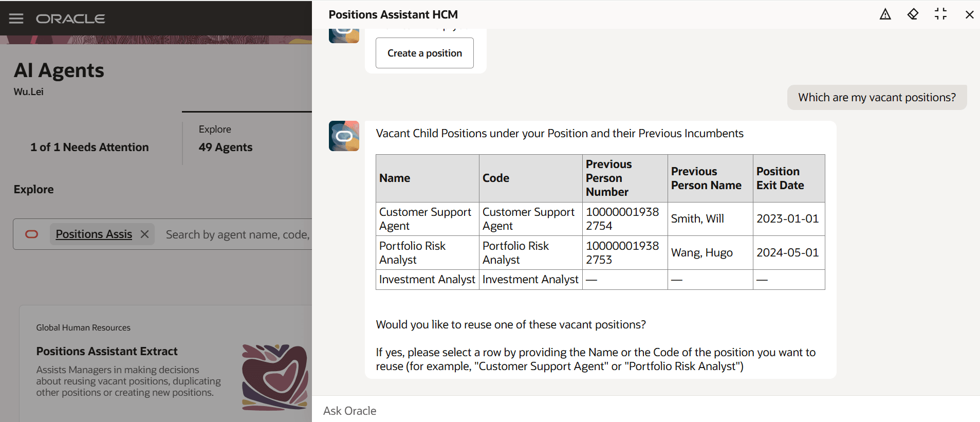Image resolution: width=980 pixels, height=422 pixels.
Task: Click the Positions Assis filter link
Action: click(x=94, y=234)
